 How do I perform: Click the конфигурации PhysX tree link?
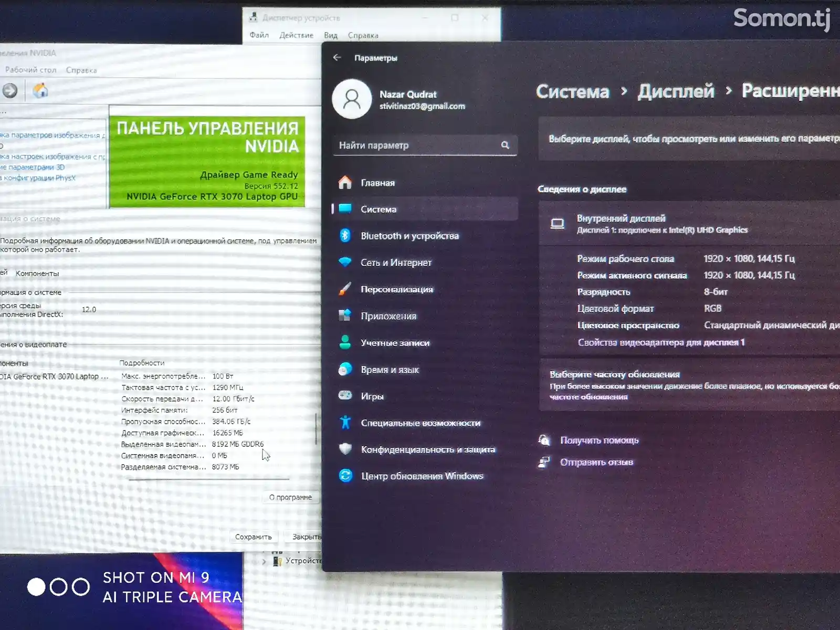pos(38,178)
